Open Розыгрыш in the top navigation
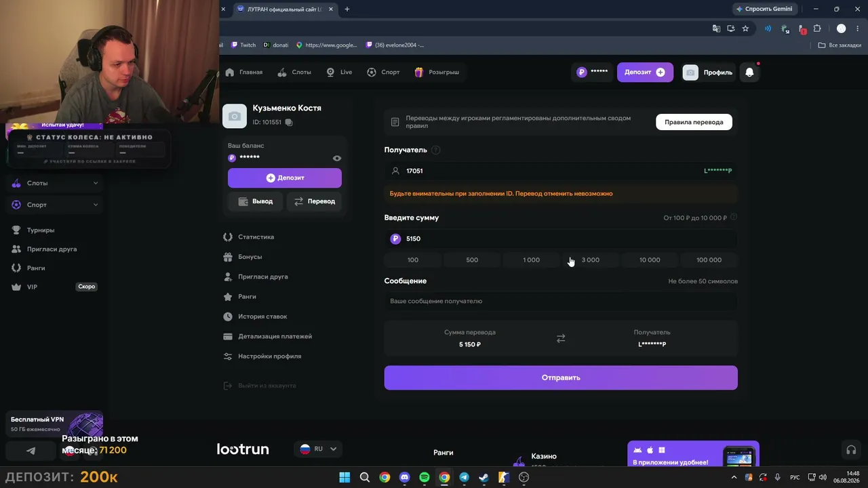 437,73
